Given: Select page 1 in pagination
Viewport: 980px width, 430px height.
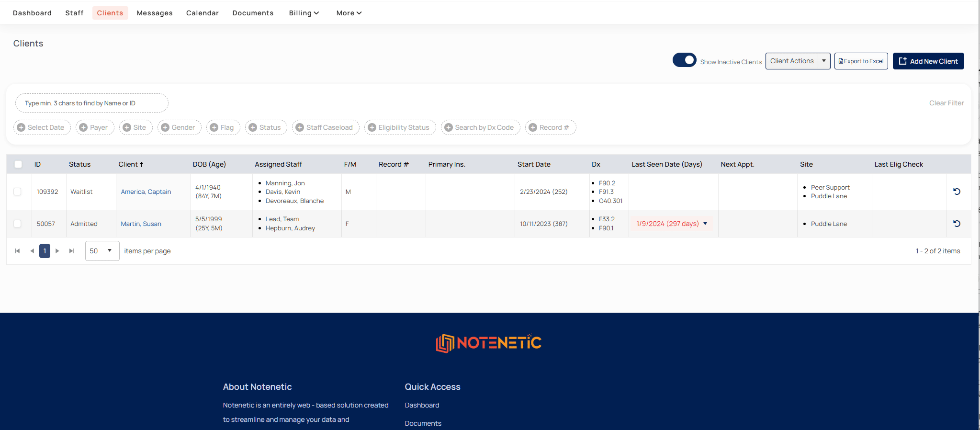Looking at the screenshot, I should pos(45,251).
